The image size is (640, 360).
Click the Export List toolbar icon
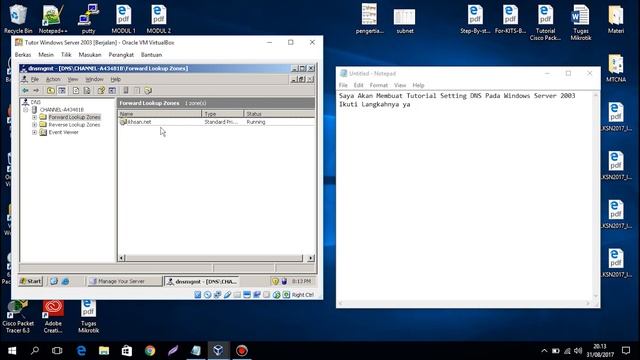(x=87, y=90)
